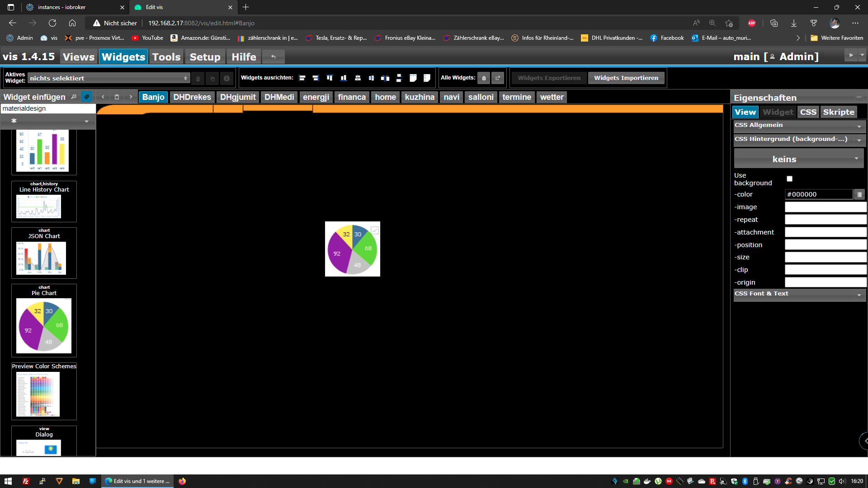Image resolution: width=868 pixels, height=488 pixels.
Task: Switch to the energji view tab
Action: pos(316,97)
